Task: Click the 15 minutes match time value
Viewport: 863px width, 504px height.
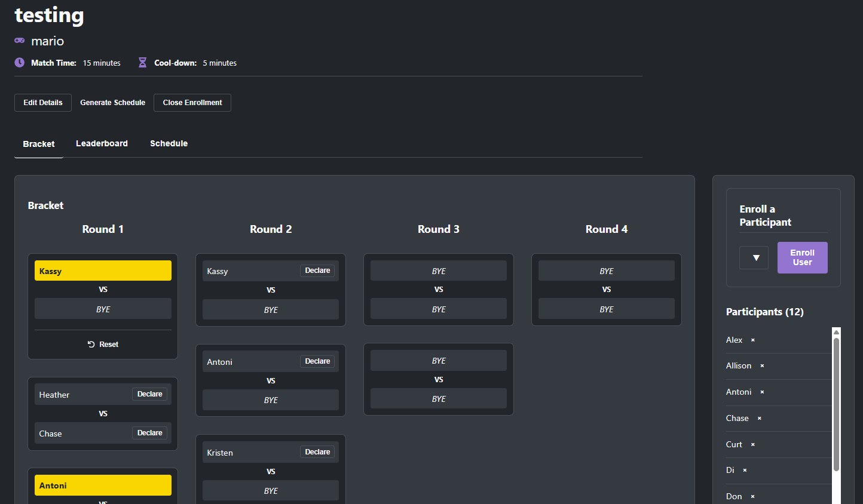Action: (x=102, y=63)
